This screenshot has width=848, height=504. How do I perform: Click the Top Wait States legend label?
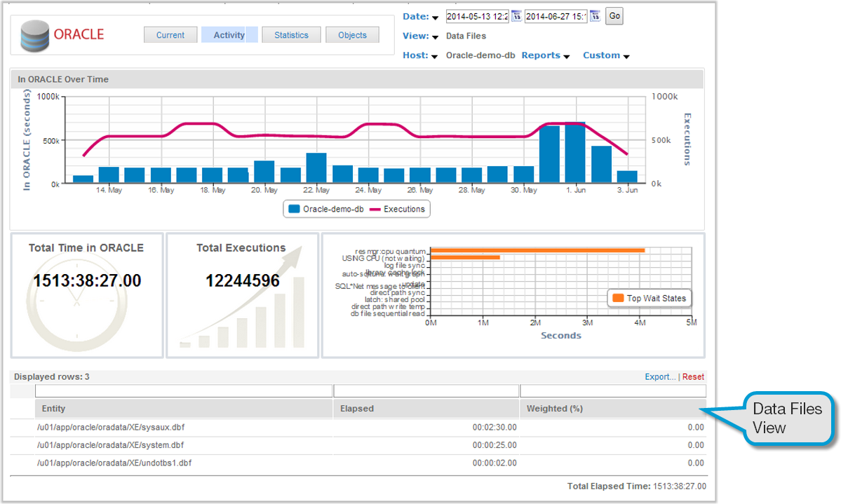coord(657,298)
